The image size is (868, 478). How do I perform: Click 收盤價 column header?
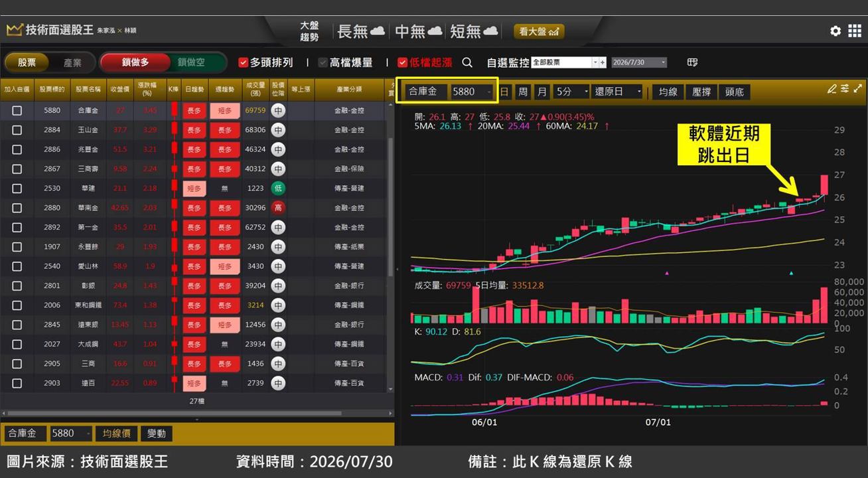(120, 89)
